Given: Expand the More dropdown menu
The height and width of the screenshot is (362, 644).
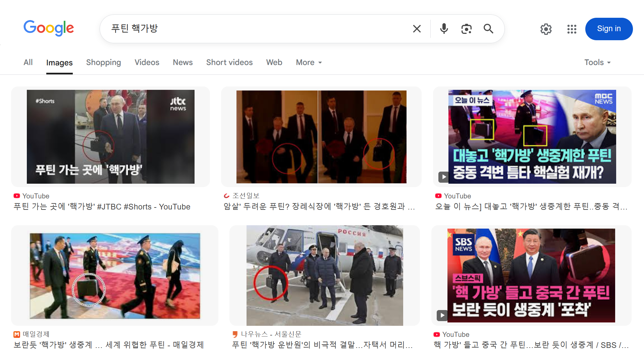Looking at the screenshot, I should click(309, 62).
